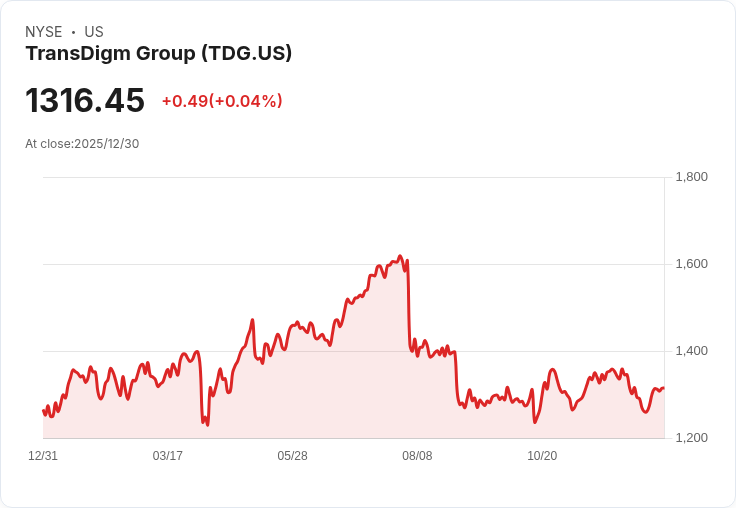Click the NYSE exchange label
The width and height of the screenshot is (736, 508).
click(x=44, y=32)
